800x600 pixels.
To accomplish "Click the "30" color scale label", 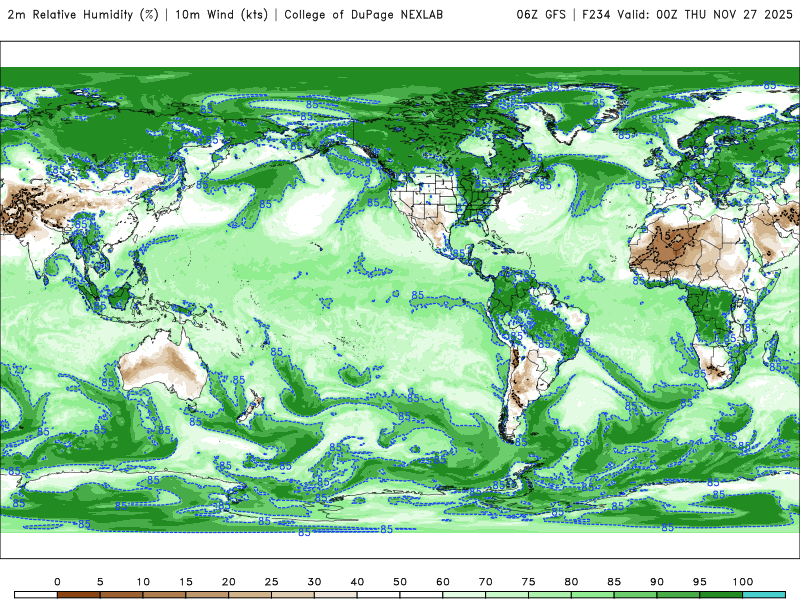I will tap(314, 582).
